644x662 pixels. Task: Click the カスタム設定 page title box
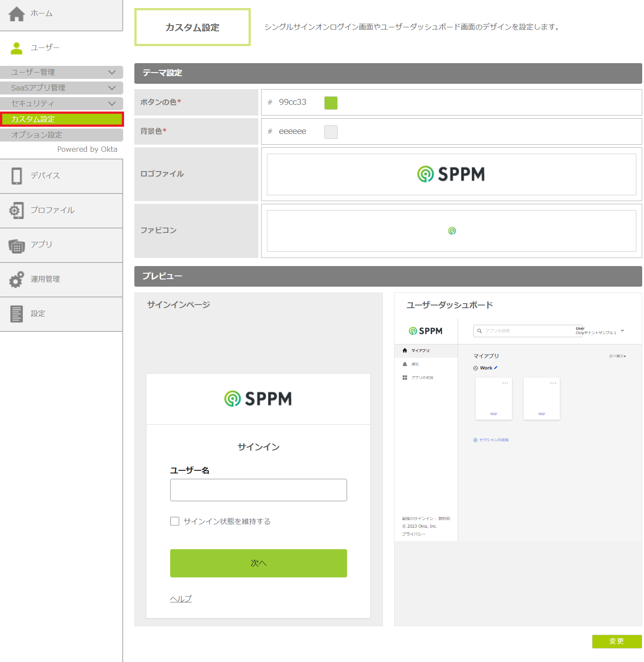(193, 27)
